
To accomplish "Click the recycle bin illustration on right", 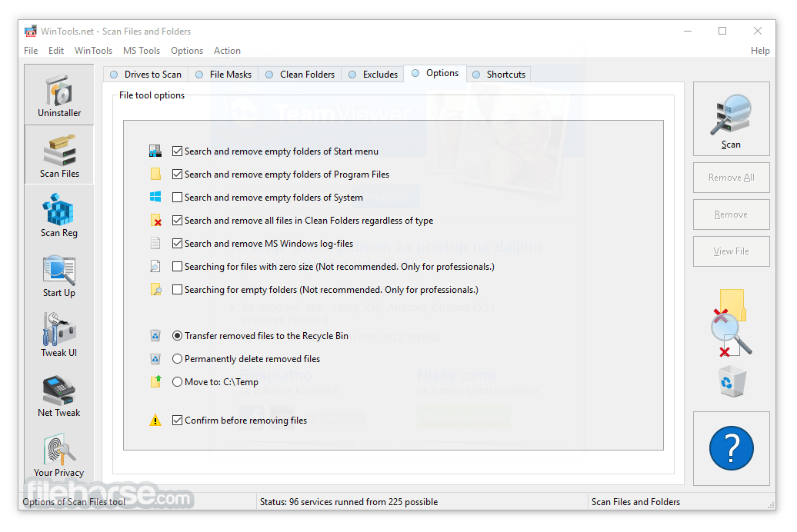I will (x=732, y=381).
